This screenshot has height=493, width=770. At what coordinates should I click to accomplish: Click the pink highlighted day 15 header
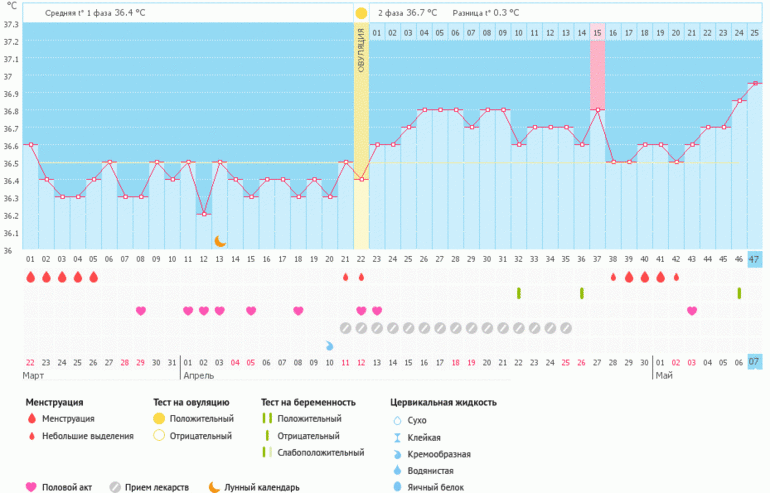(x=597, y=33)
